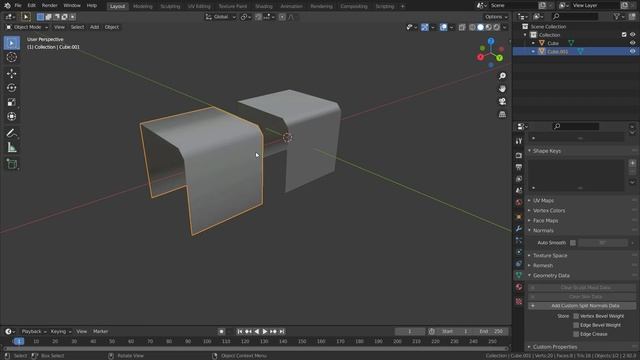Open the World properties tab
Image resolution: width=640 pixels, height=360 pixels.
coord(519,202)
